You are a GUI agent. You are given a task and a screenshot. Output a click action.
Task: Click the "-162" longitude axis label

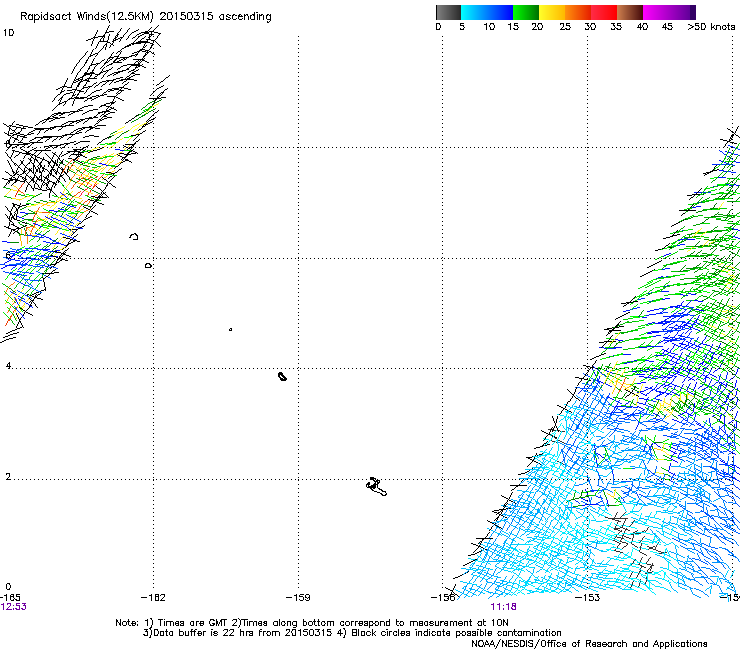point(153,598)
